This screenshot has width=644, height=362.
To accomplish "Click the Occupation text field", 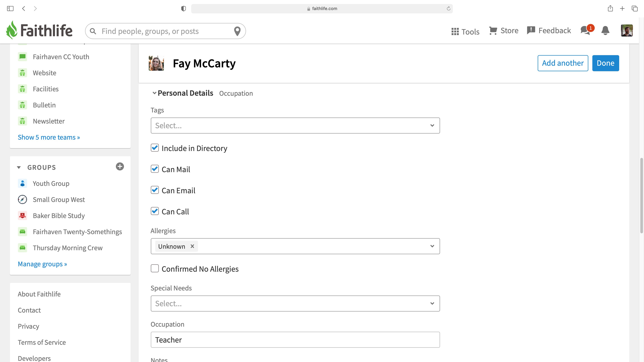I will coord(295,340).
